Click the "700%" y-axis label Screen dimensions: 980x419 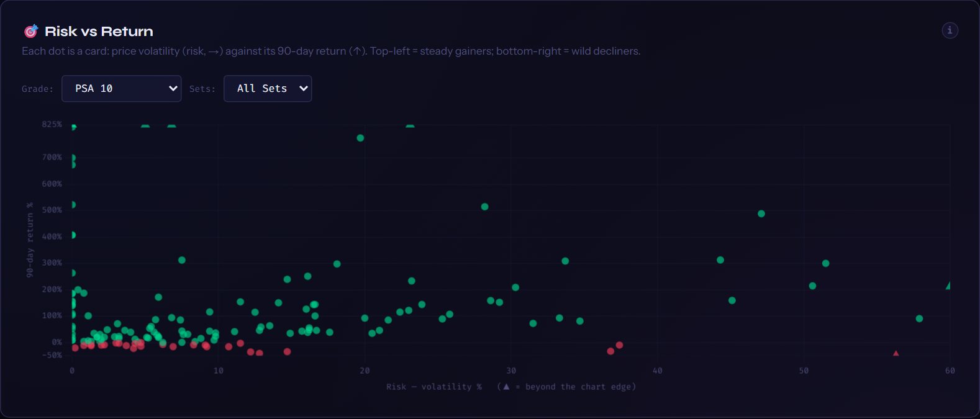(x=52, y=157)
